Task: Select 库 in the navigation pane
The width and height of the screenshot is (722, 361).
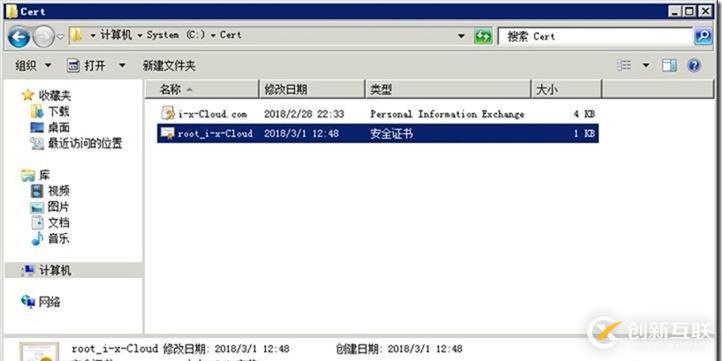Action: 44,175
